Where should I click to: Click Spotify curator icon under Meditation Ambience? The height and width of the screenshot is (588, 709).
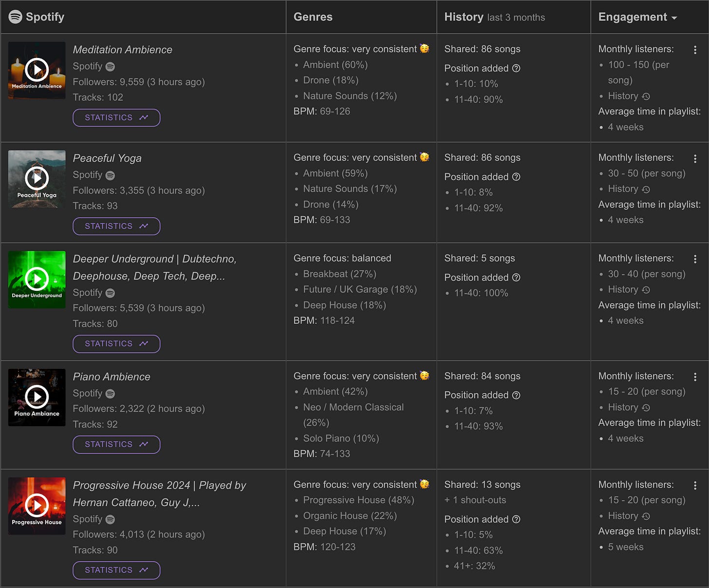pyautogui.click(x=111, y=66)
